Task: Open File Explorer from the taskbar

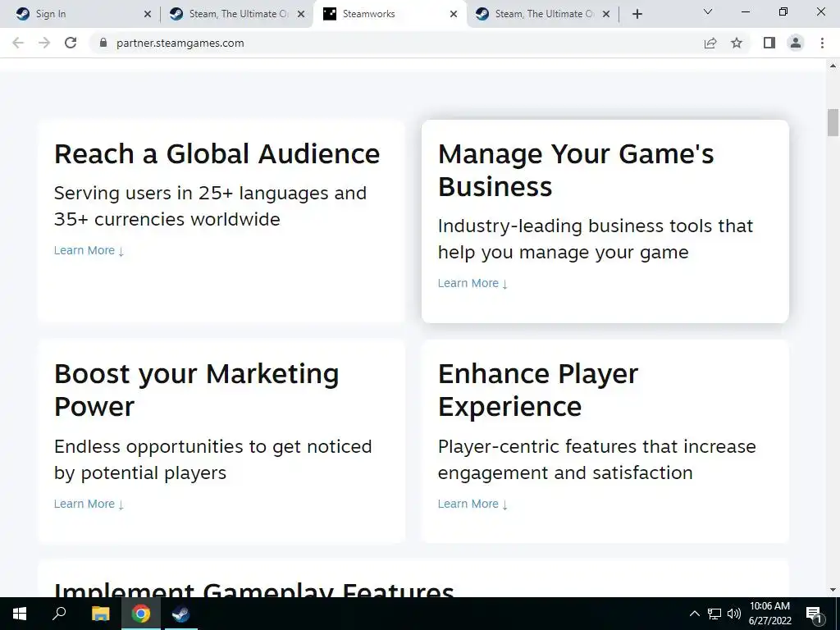Action: [x=100, y=614]
